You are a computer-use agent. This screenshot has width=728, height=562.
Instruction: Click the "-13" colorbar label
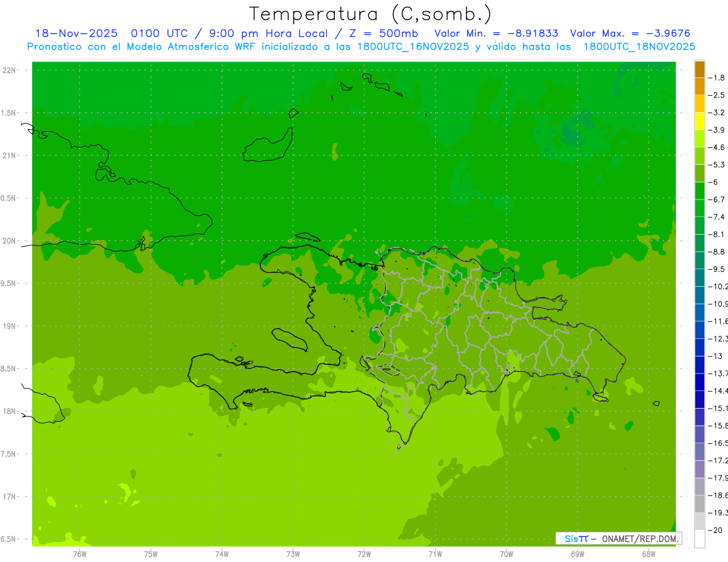(715, 356)
